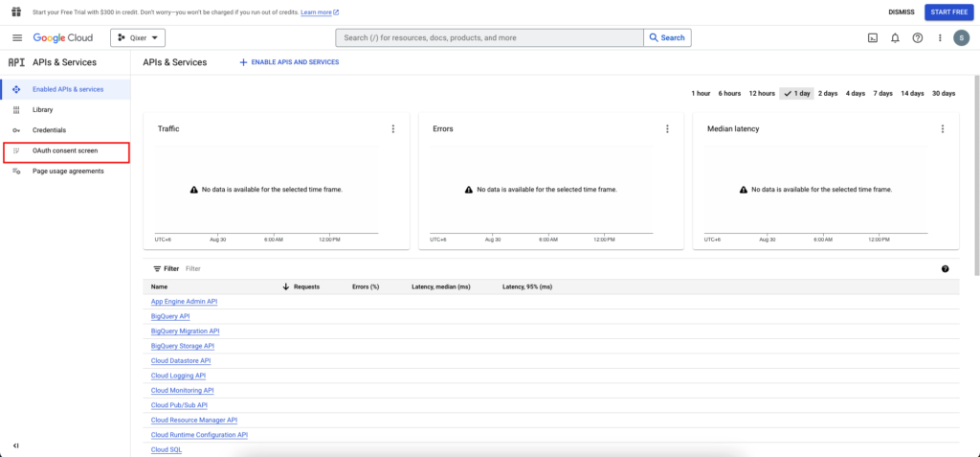980x457 pixels.
Task: Open Cloud Logging API link
Action: [x=178, y=376]
